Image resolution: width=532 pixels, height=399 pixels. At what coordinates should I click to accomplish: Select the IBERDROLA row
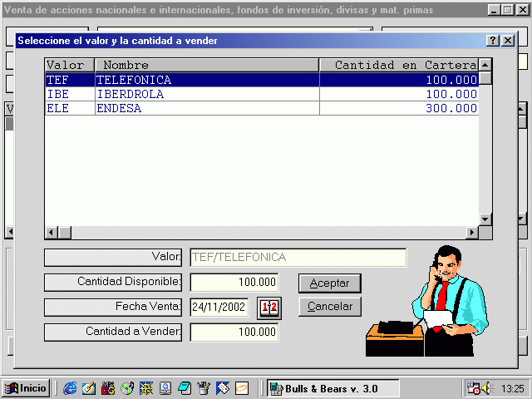(262, 94)
